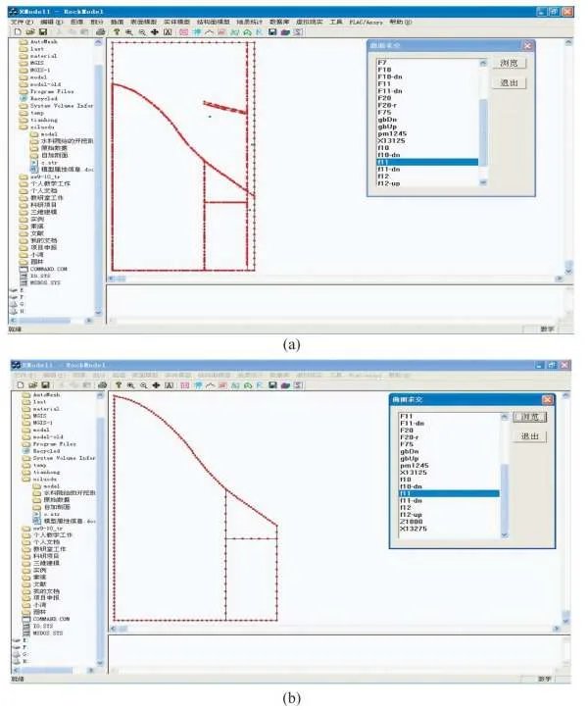This screenshot has width=588, height=710.
Task: Click the Print icon in top window toolbar
Action: 101,31
